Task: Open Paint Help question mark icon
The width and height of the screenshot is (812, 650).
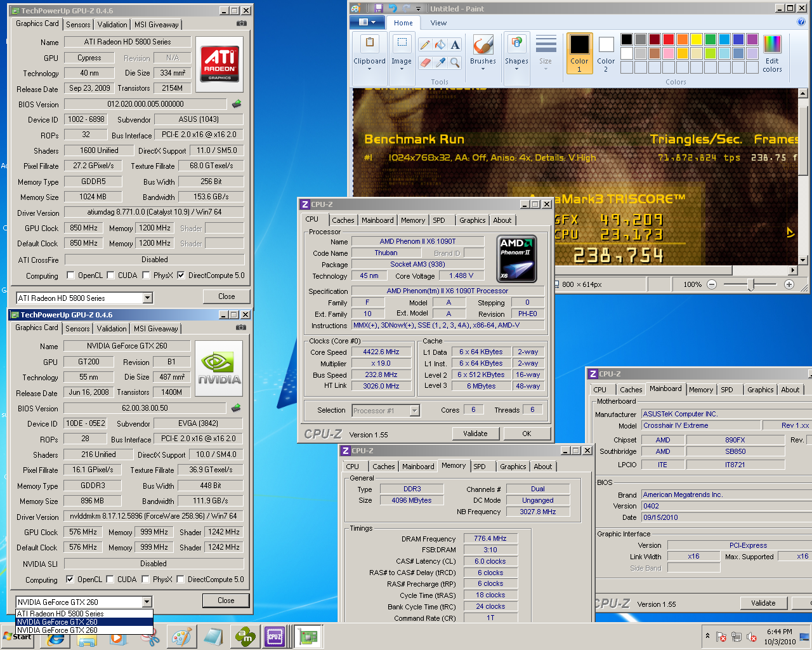Action: coord(801,22)
